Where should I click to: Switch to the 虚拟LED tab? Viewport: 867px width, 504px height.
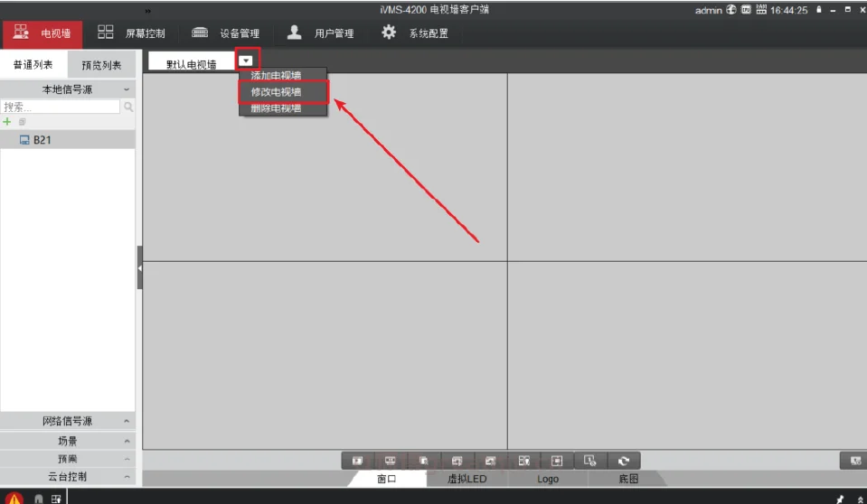coord(466,479)
